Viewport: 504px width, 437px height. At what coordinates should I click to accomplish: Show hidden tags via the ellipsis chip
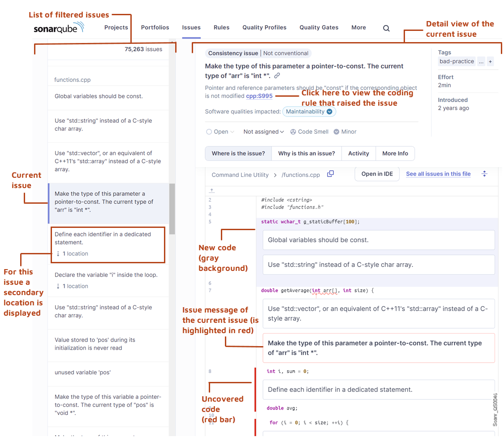[481, 61]
